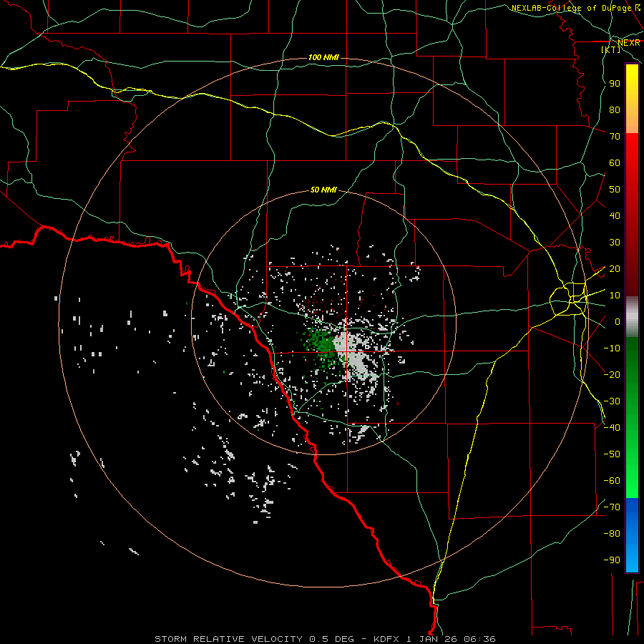Click the 100 NMI range ring label
The image size is (644, 644).
[x=323, y=57]
